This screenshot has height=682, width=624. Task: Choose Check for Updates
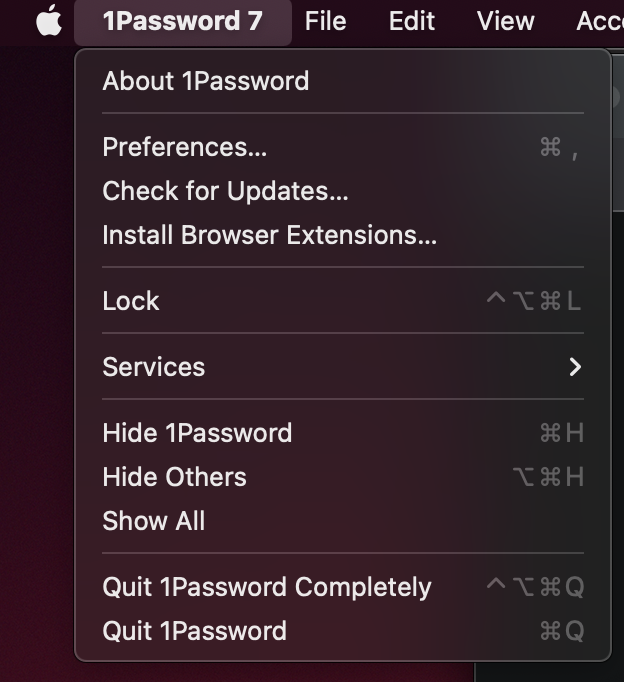click(x=225, y=191)
